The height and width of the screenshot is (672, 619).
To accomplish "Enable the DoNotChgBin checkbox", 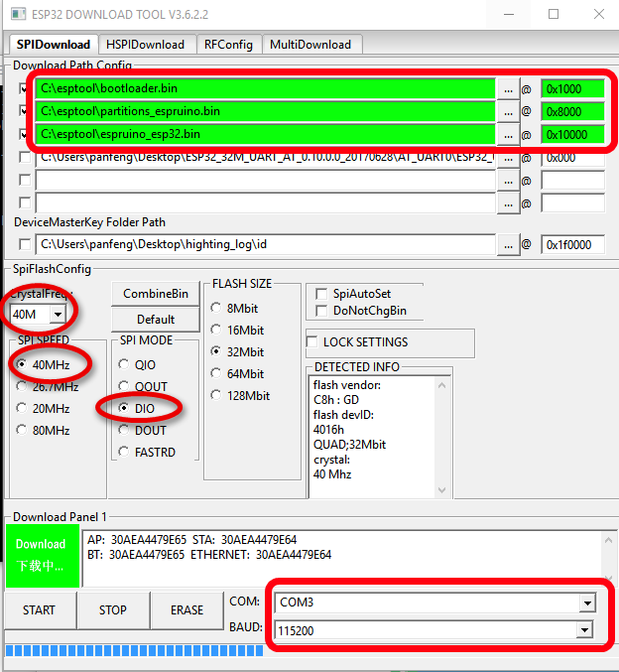I will [x=321, y=311].
